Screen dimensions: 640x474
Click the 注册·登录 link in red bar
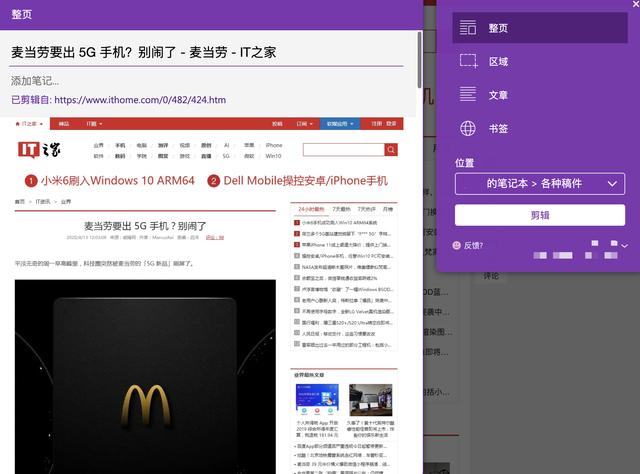click(384, 124)
